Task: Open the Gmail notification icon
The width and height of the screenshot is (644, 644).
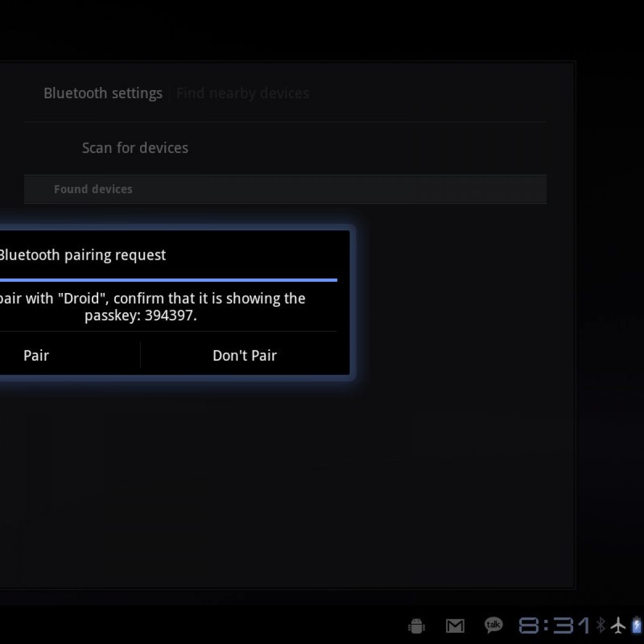Action: coord(455,625)
